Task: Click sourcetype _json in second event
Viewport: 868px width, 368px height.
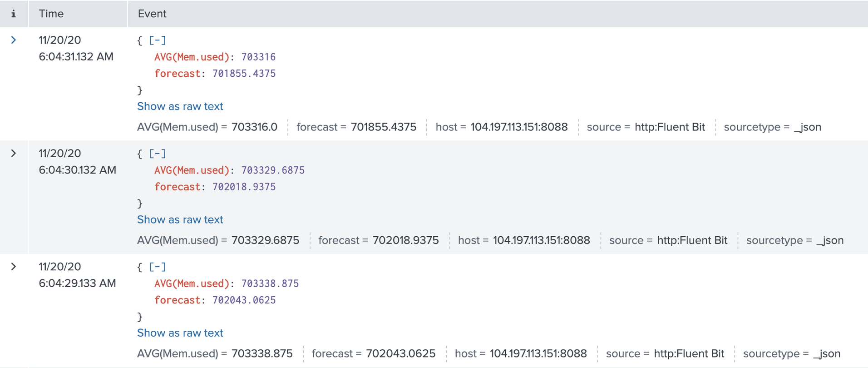Action: (x=830, y=240)
